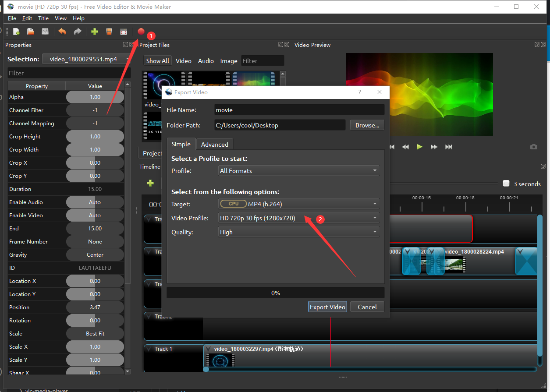Click the Redo arrow in the toolbar
This screenshot has width=550, height=392.
click(x=78, y=32)
